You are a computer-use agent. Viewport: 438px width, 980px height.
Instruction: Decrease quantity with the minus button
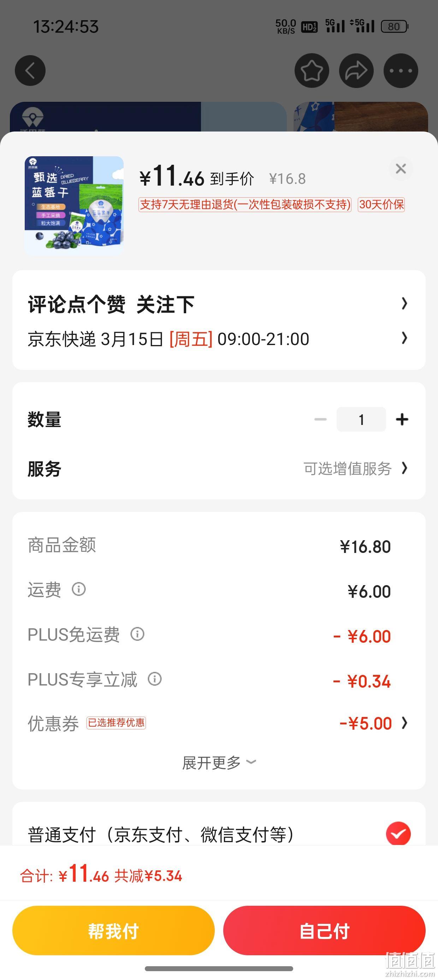pyautogui.click(x=320, y=419)
